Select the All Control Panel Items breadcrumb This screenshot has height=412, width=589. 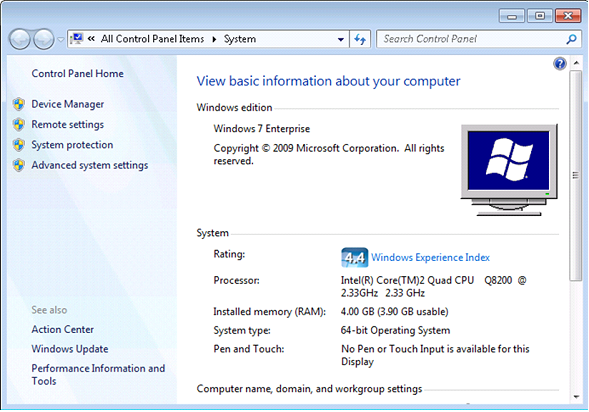click(x=152, y=39)
